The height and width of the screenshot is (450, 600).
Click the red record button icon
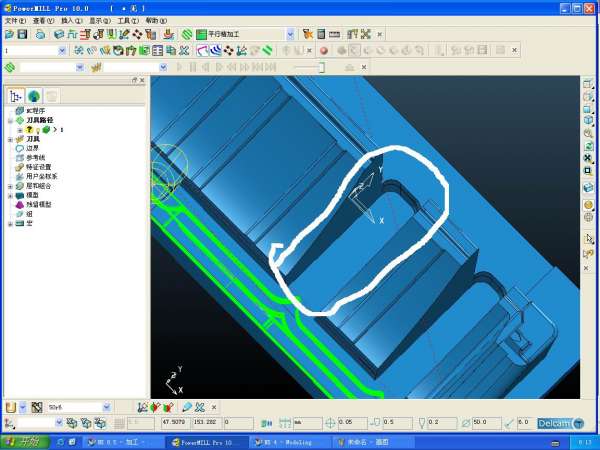point(324,50)
